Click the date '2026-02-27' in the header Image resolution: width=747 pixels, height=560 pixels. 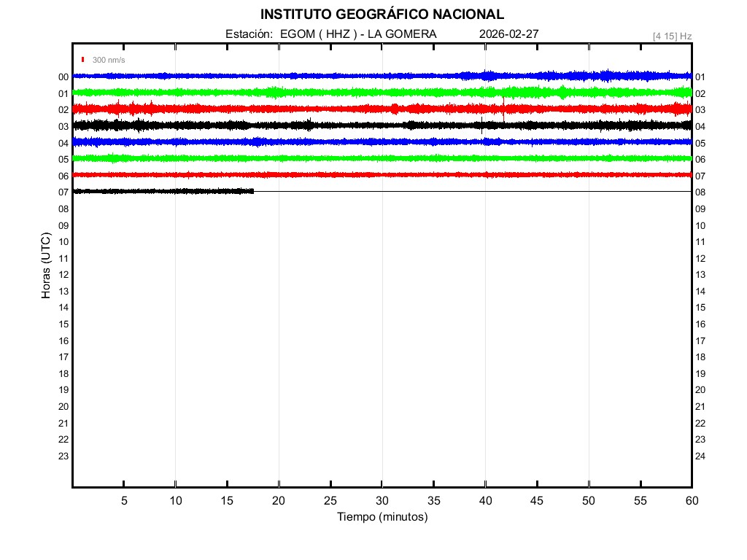(x=509, y=34)
